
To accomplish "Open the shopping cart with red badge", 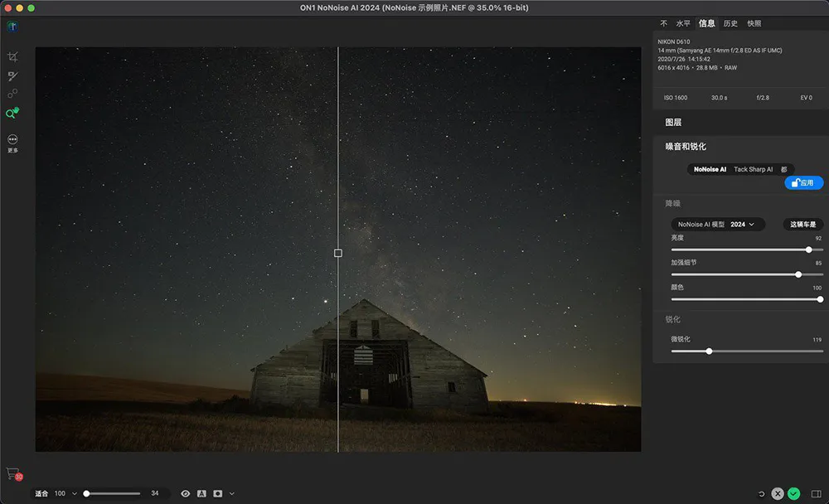I will [x=12, y=473].
